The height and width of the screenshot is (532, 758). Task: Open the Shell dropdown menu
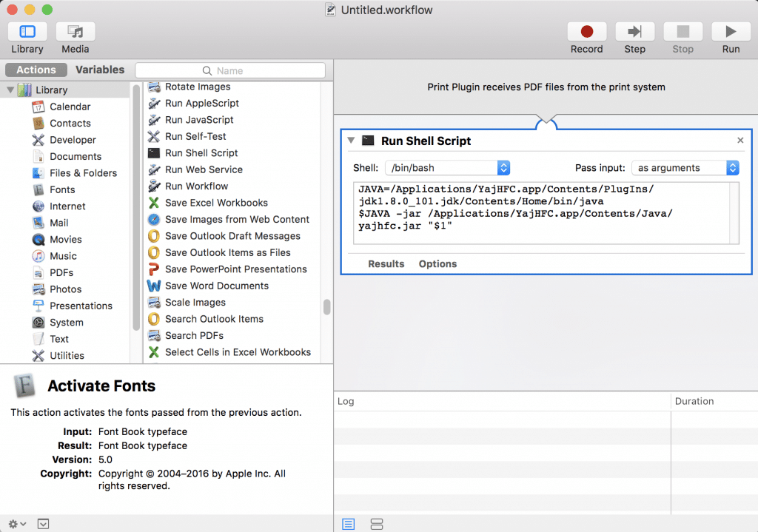click(x=503, y=167)
